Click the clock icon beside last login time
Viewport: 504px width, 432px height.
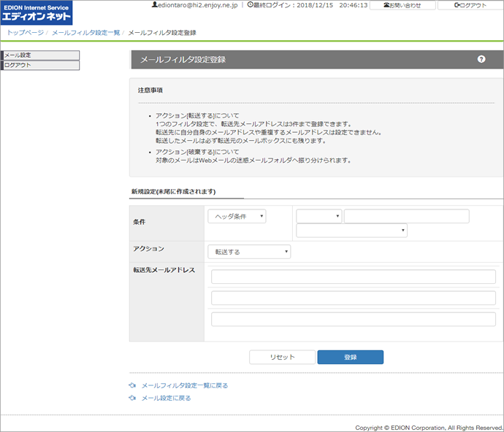(x=250, y=5)
